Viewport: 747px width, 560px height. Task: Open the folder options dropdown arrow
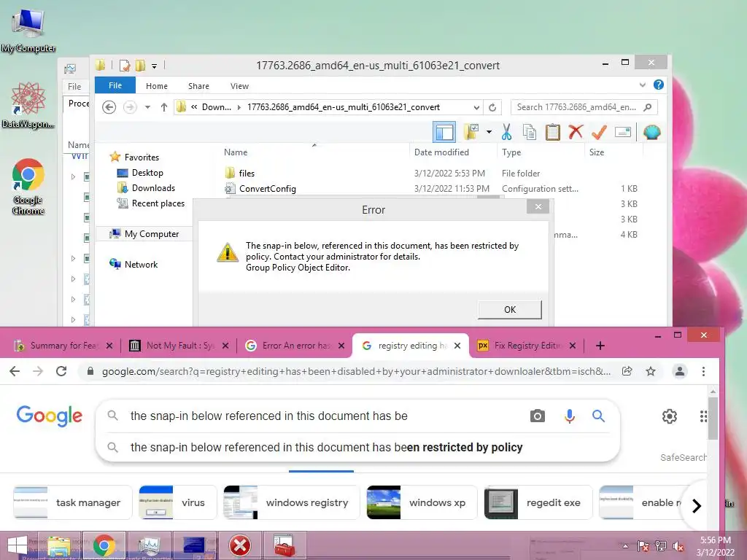click(x=489, y=132)
